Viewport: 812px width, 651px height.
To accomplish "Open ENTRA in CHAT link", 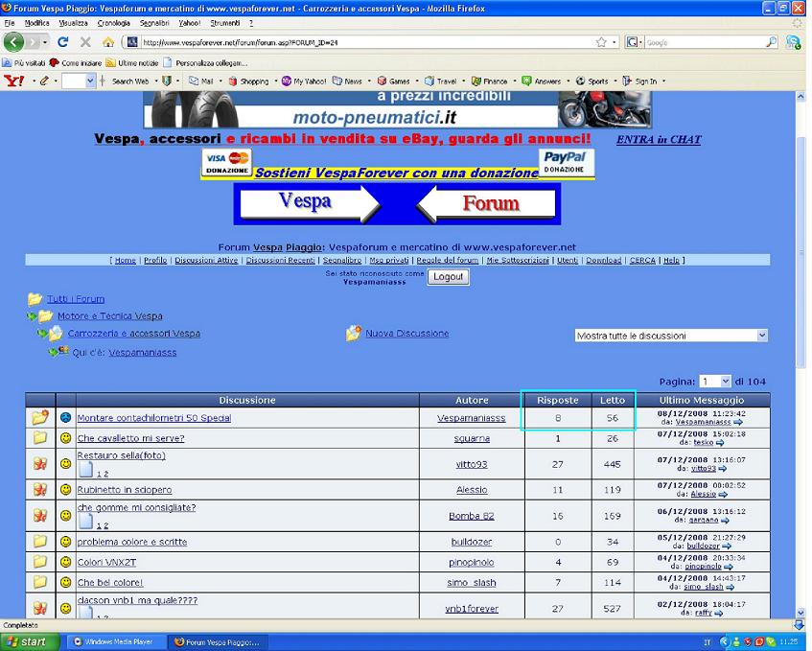I will 659,139.
